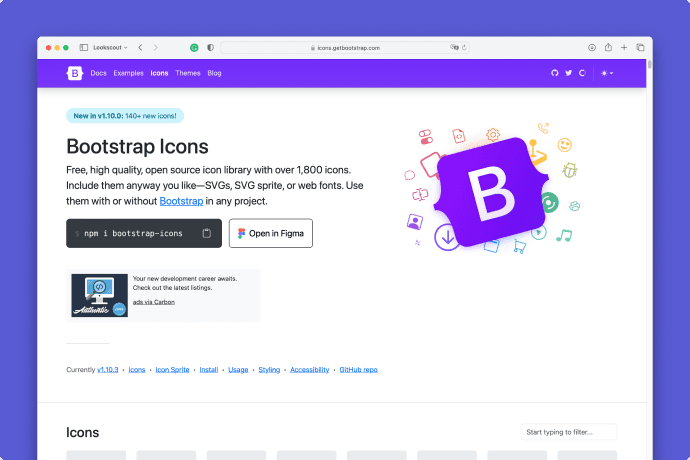Screen dimensions: 690x460
Task: Click the ad text Your new development career awaits
Action: pos(185,279)
